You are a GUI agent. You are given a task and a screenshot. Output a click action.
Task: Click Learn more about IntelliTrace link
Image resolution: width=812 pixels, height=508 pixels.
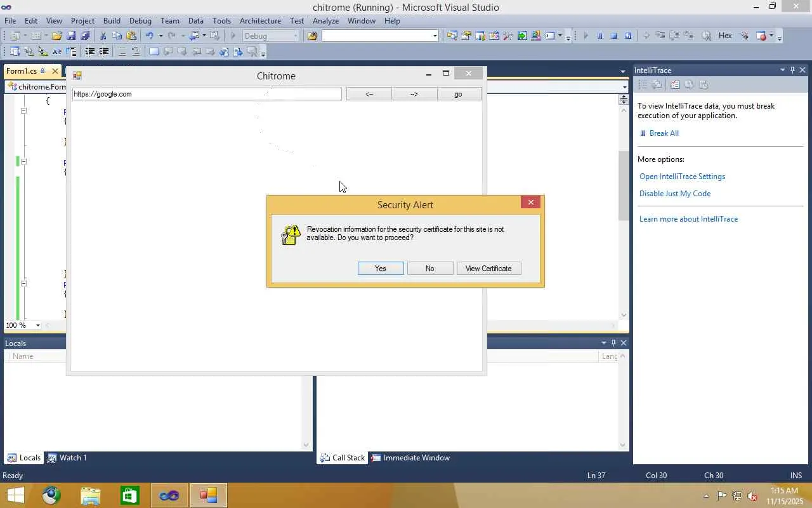click(x=688, y=219)
